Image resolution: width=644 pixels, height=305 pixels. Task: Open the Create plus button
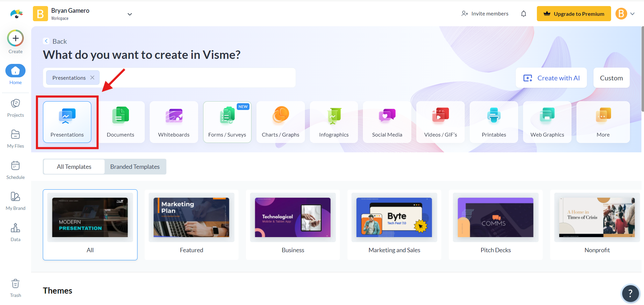[15, 38]
